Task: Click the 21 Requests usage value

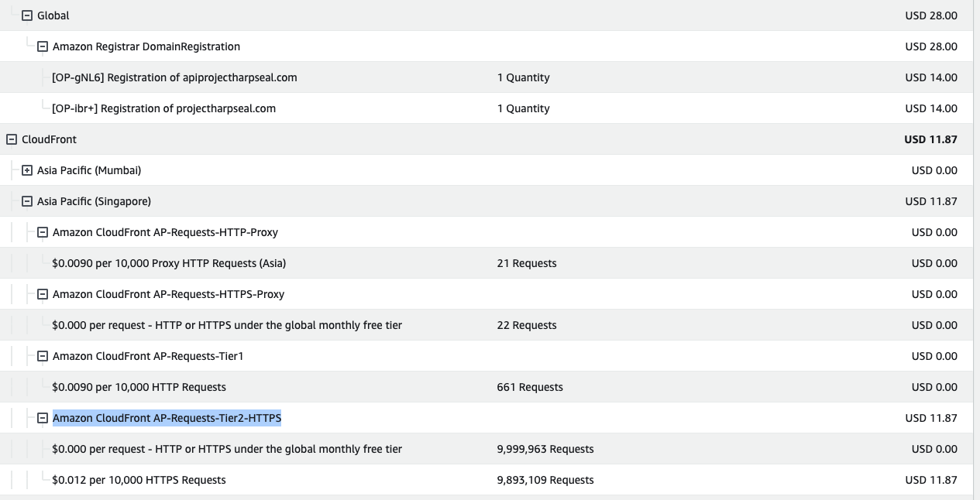Action: pyautogui.click(x=527, y=263)
